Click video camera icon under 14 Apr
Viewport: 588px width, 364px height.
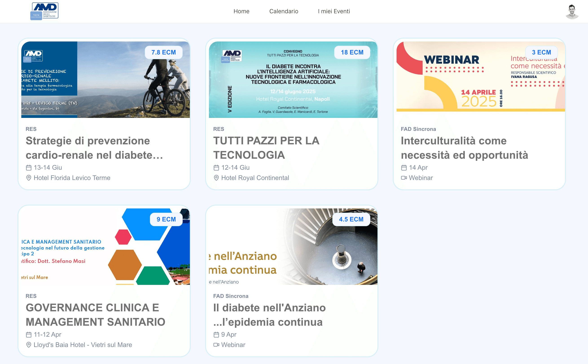point(404,178)
